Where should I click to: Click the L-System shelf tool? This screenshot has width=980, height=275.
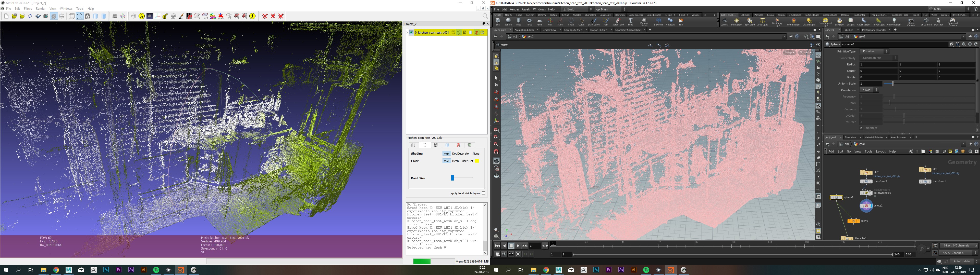tap(658, 22)
